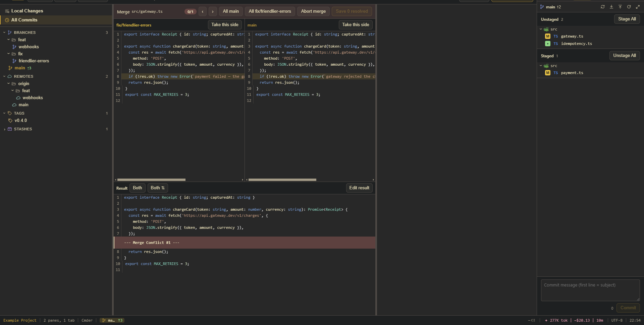Image resolution: width=644 pixels, height=325 pixels.
Task: Click Unstage All button
Action: (625, 56)
